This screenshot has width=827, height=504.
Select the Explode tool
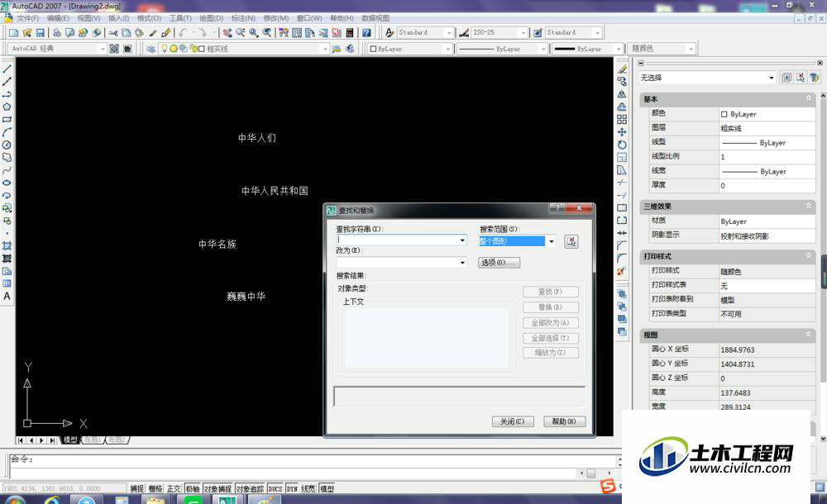click(622, 271)
